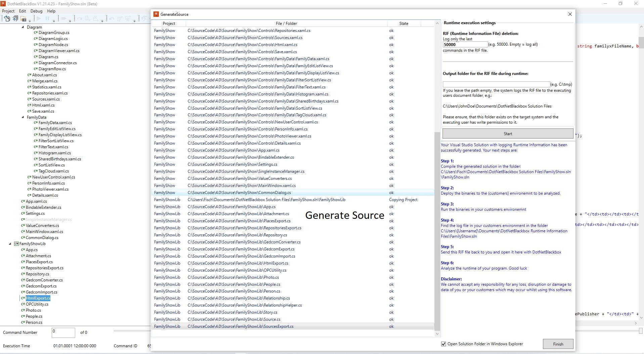Click the disabled redo step arrow icon
Screen dimensions: 644x354
(x=80, y=18)
